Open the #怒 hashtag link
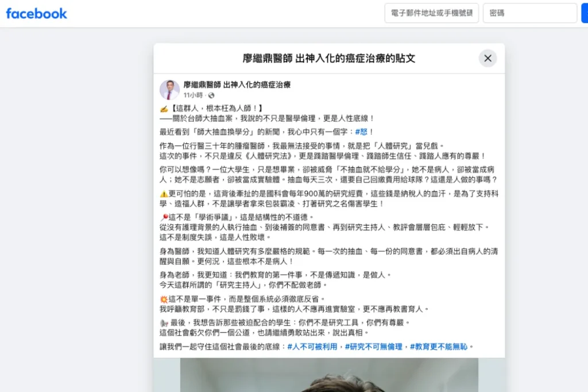 [361, 132]
